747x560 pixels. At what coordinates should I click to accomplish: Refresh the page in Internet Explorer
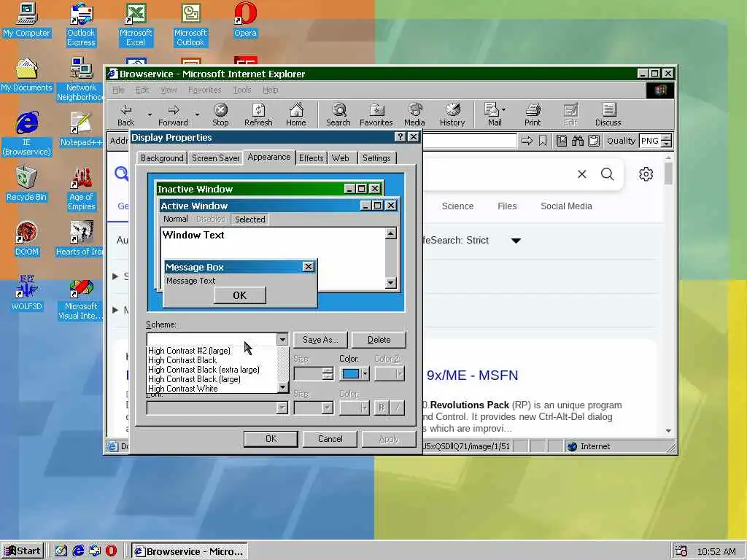pos(258,114)
